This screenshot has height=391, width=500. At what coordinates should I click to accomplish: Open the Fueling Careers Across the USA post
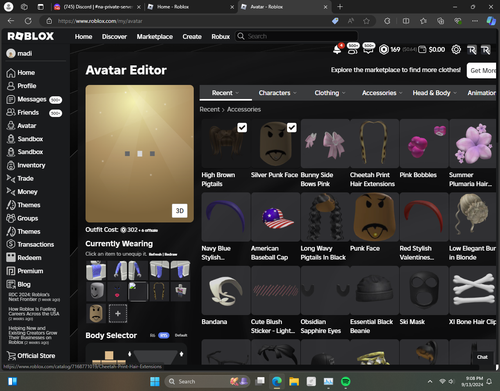click(x=34, y=314)
